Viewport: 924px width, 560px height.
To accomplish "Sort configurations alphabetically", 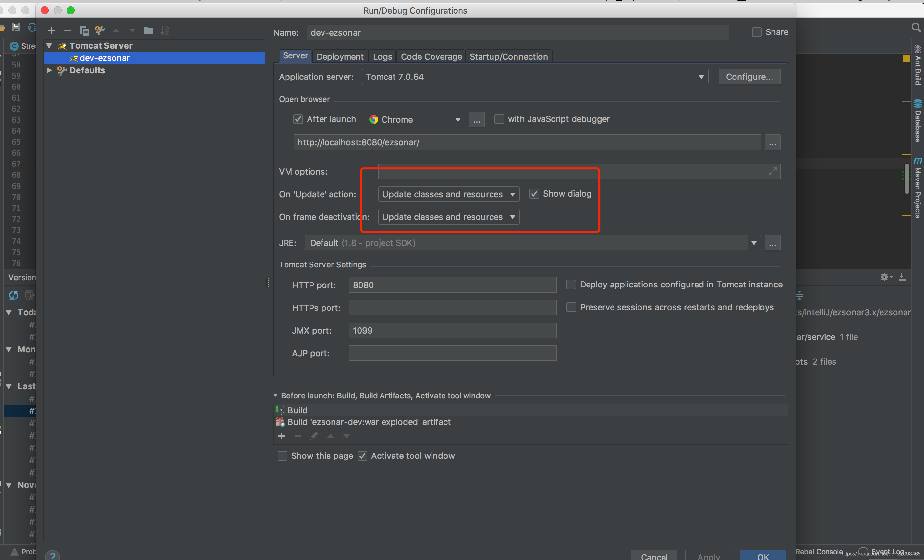I will [164, 30].
